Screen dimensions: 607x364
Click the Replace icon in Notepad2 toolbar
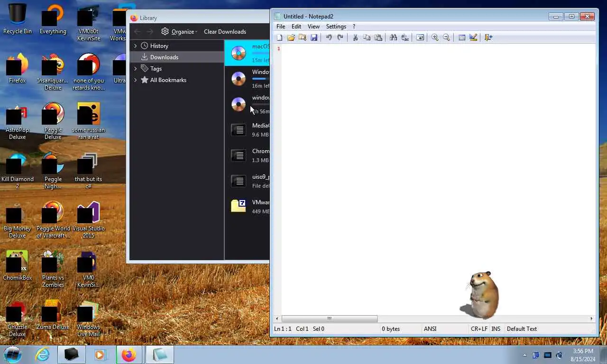405,37
